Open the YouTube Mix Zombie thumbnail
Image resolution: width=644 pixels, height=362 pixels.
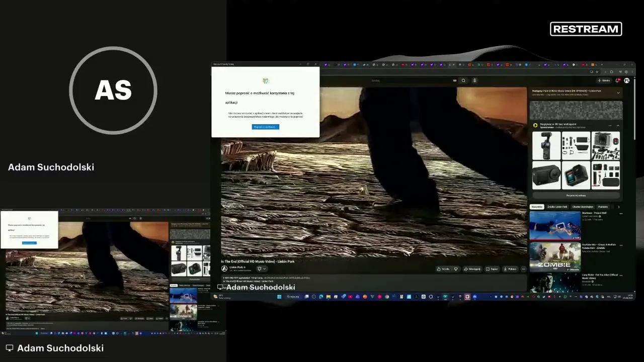click(x=555, y=257)
